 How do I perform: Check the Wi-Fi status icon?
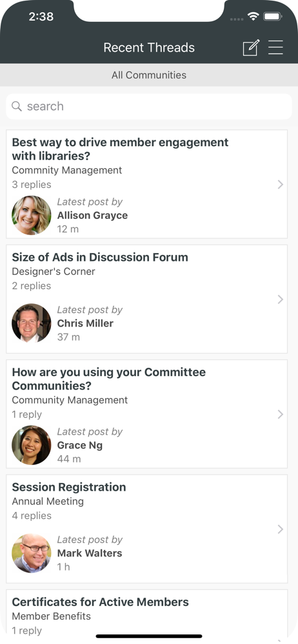(253, 17)
